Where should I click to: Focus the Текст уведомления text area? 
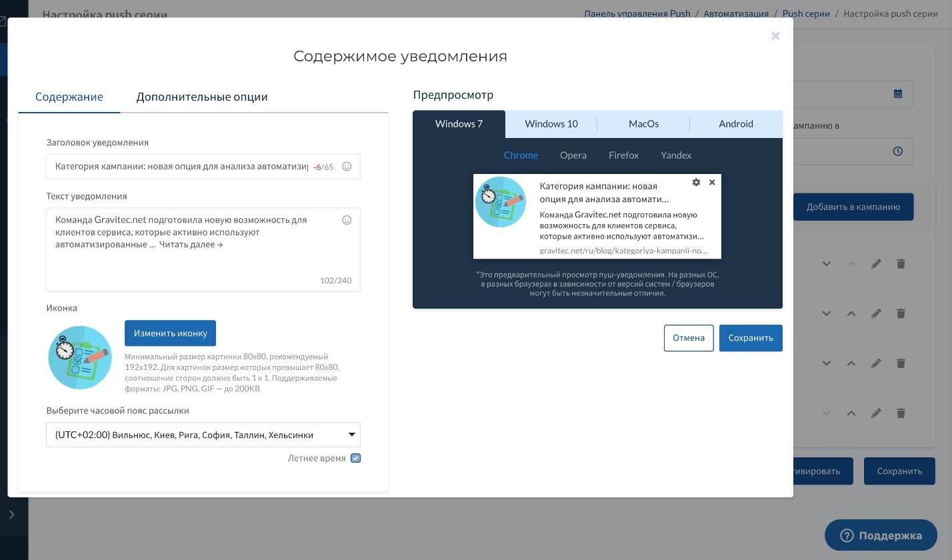(203, 250)
